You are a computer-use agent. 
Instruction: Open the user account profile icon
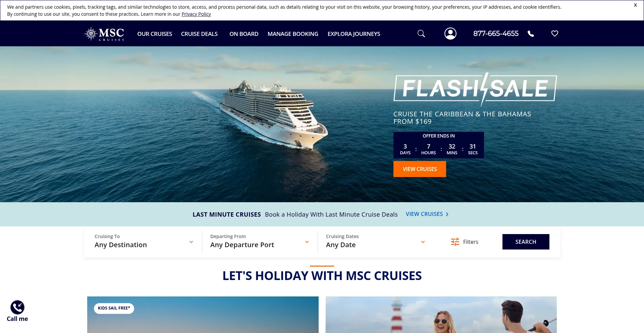450,34
